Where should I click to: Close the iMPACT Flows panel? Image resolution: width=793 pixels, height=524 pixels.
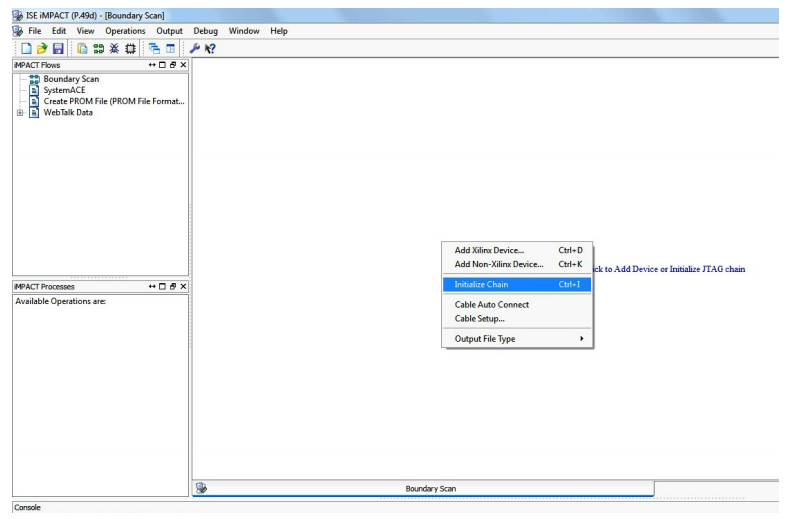tap(183, 65)
